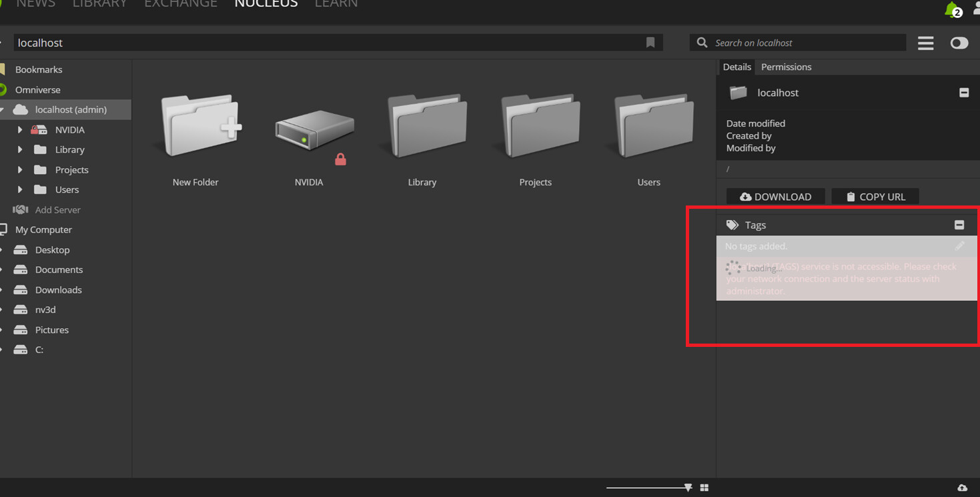Viewport: 980px width, 497px height.
Task: Collapse the Tags section
Action: click(959, 225)
